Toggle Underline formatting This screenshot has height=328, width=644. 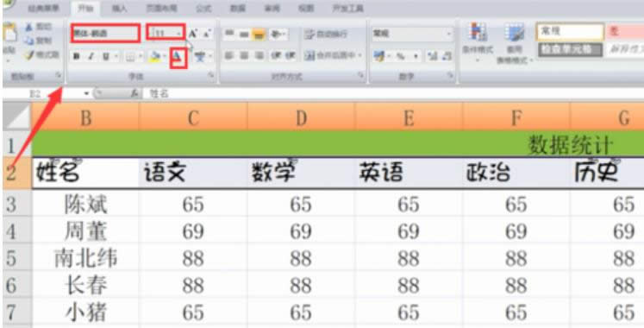(105, 57)
